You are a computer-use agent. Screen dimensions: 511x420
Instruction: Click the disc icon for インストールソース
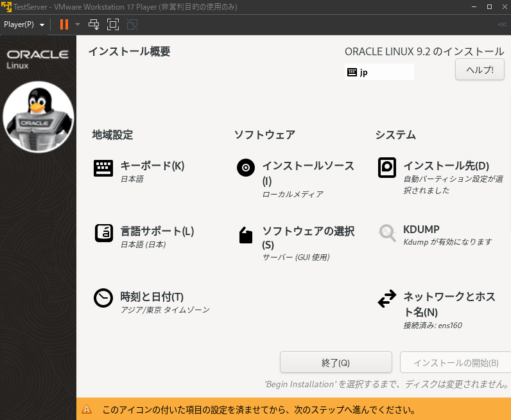(x=246, y=168)
